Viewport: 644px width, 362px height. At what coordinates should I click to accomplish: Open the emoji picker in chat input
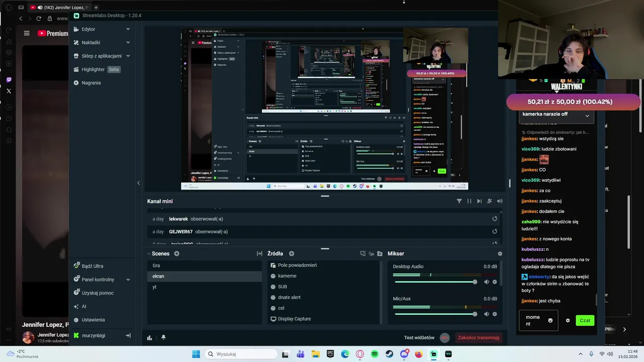click(550, 320)
